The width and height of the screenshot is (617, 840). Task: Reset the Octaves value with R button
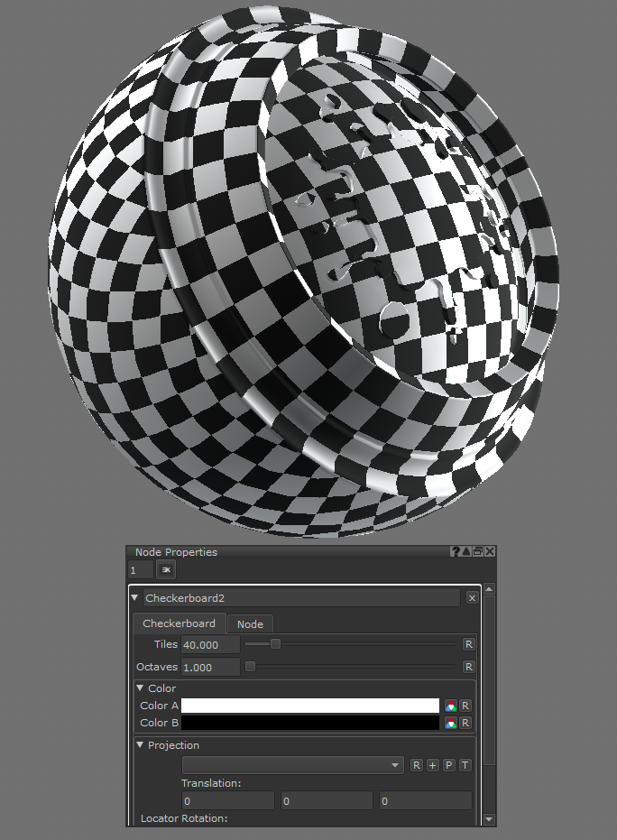[468, 667]
